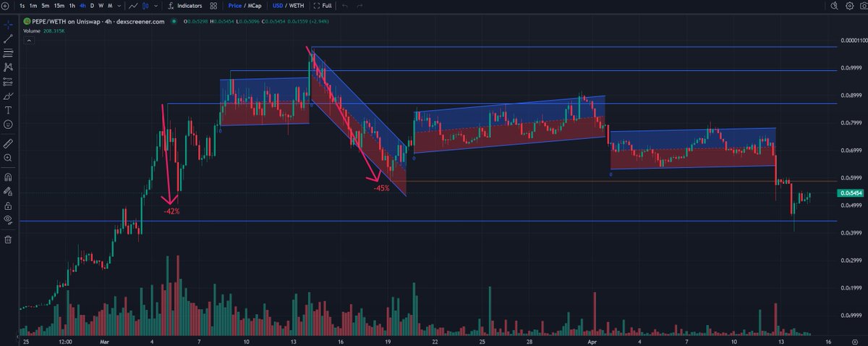Click the -45% drop annotation label
The height and width of the screenshot is (346, 868).
pos(381,188)
